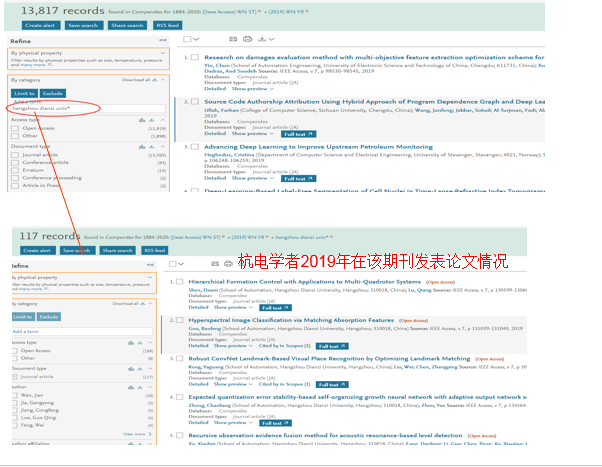602x467 pixels.
Task: Collapse Access type section in 13,817 records view
Action: tap(163, 120)
